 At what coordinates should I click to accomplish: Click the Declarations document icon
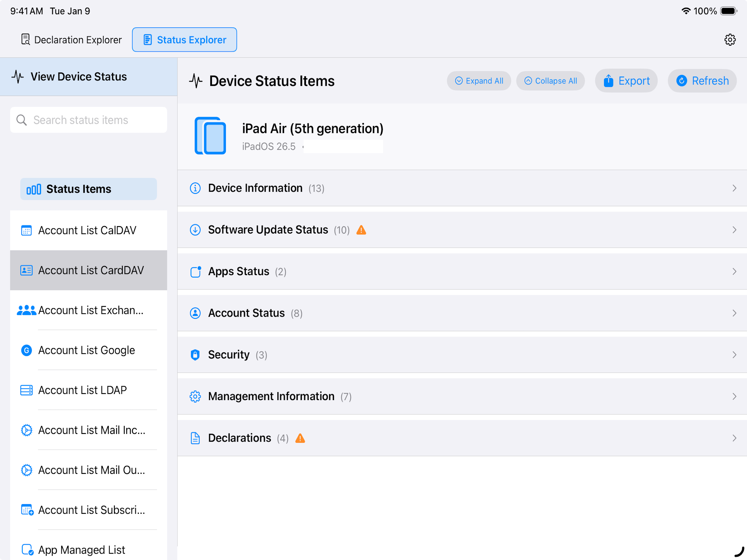click(x=195, y=438)
